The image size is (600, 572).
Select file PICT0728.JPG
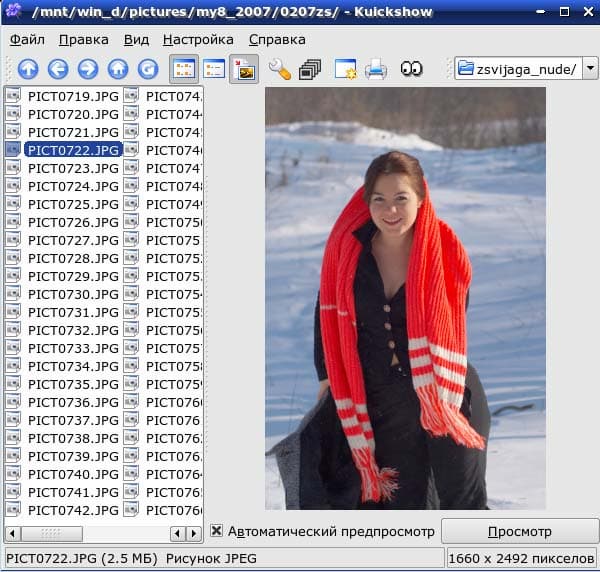pos(73,258)
